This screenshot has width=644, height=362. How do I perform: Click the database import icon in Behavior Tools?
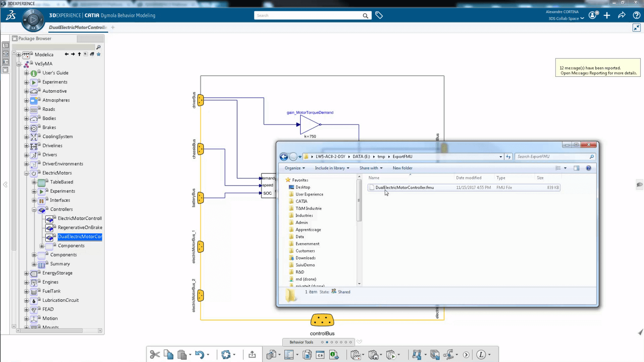click(x=271, y=355)
